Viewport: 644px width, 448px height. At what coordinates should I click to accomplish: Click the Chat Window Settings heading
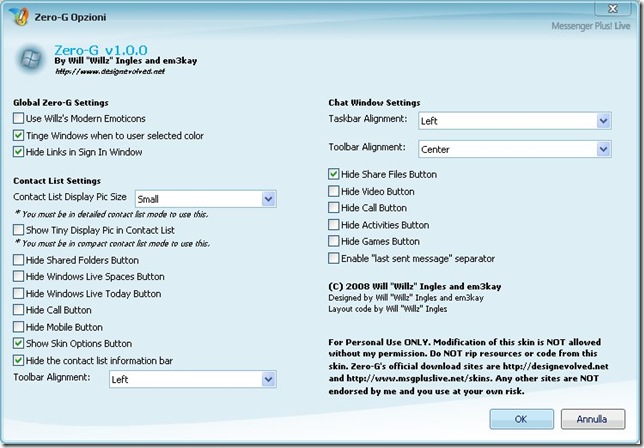(374, 103)
